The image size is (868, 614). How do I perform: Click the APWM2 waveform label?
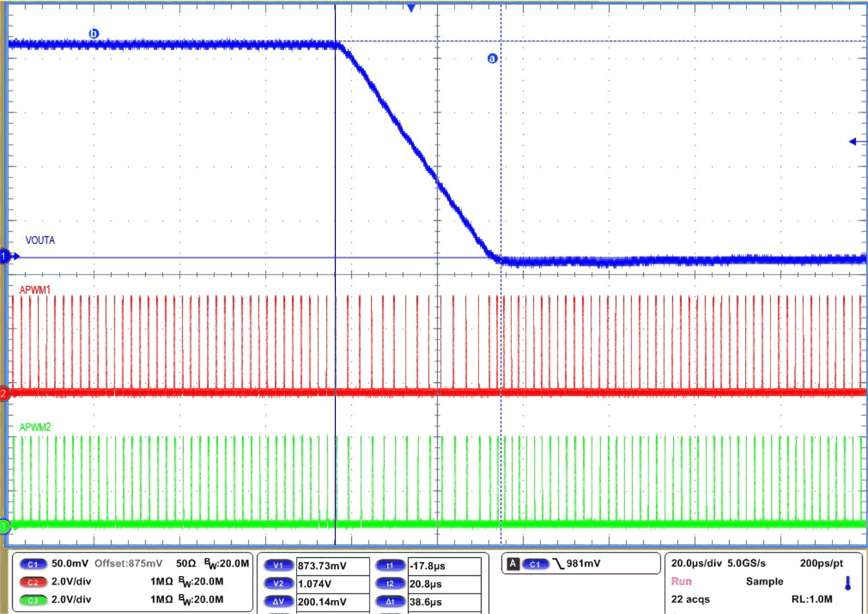35,427
